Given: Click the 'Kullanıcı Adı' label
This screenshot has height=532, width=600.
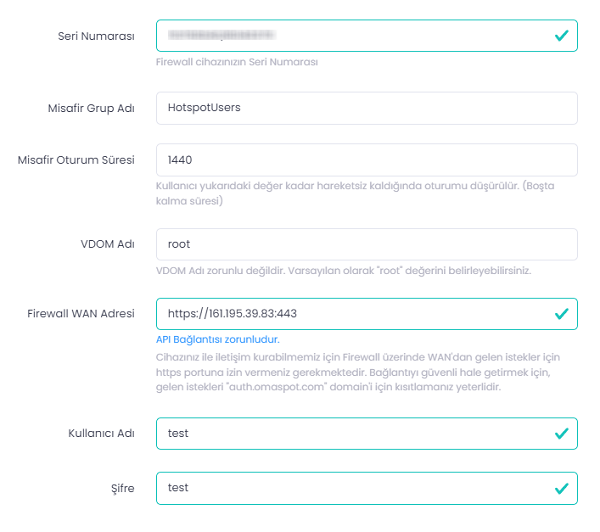Looking at the screenshot, I should click(100, 433).
